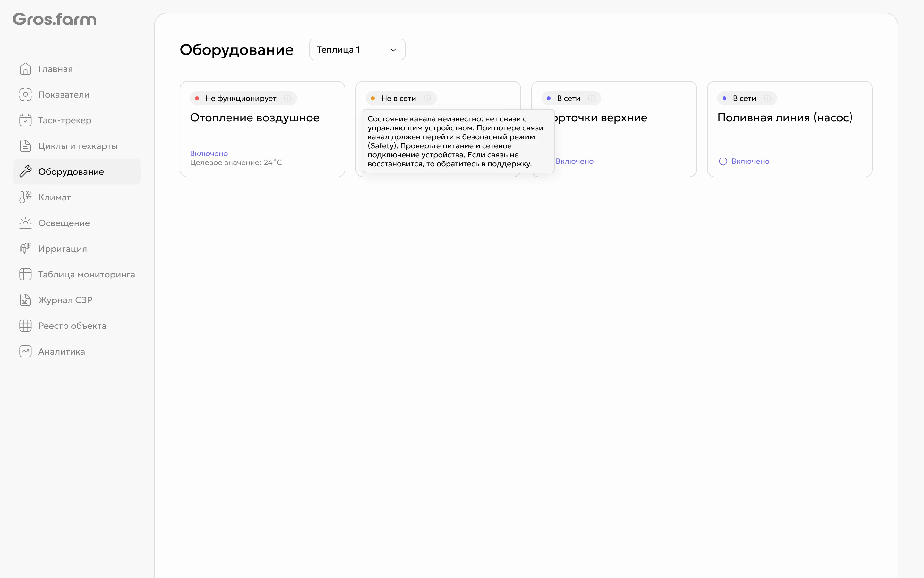Navigate to Циклы и техкарты
The height and width of the screenshot is (578, 924).
click(x=77, y=146)
